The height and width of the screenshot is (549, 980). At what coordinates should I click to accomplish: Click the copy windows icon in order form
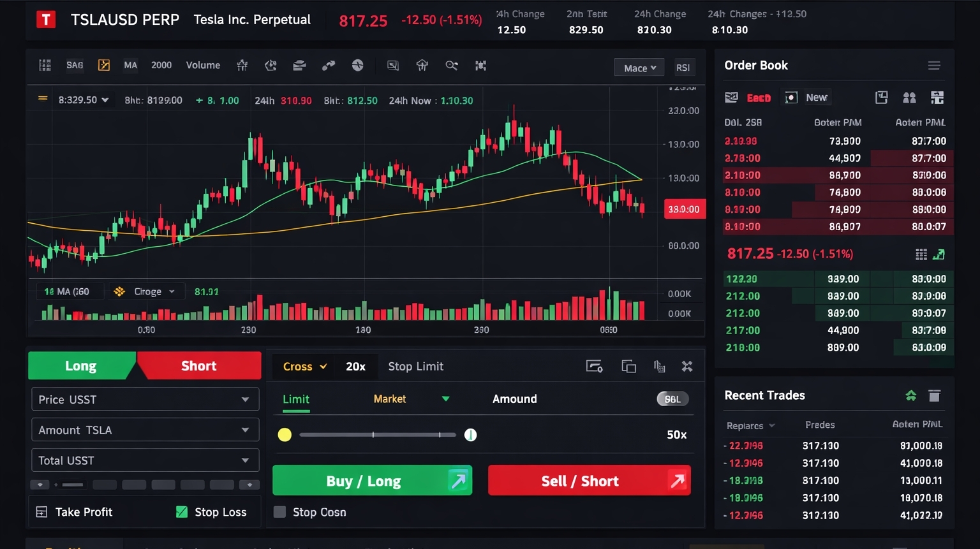pos(629,367)
